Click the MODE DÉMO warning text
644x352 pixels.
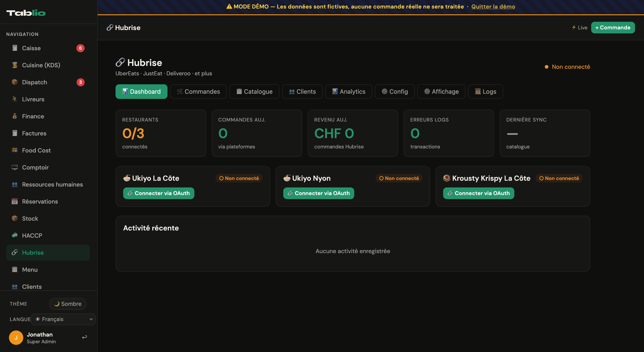pos(345,7)
